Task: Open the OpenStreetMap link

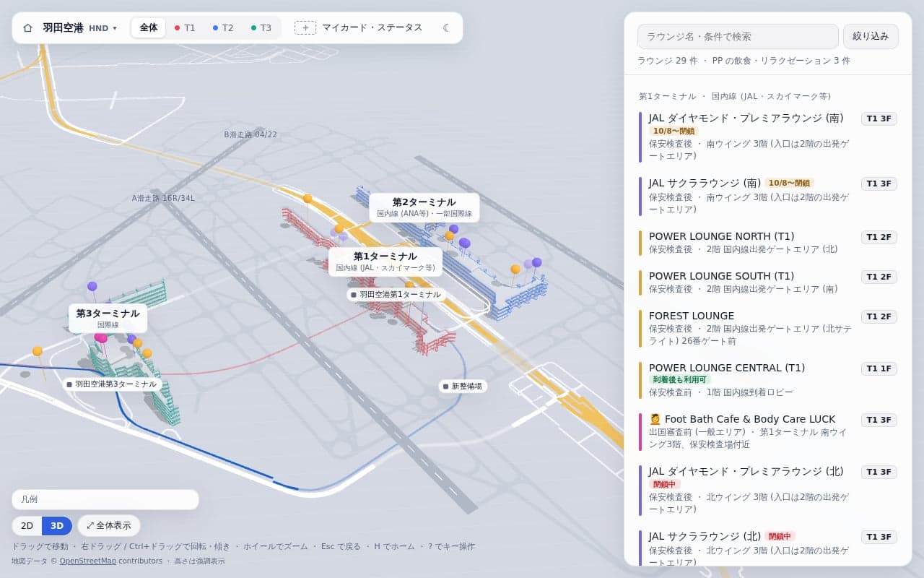Action: coord(88,561)
